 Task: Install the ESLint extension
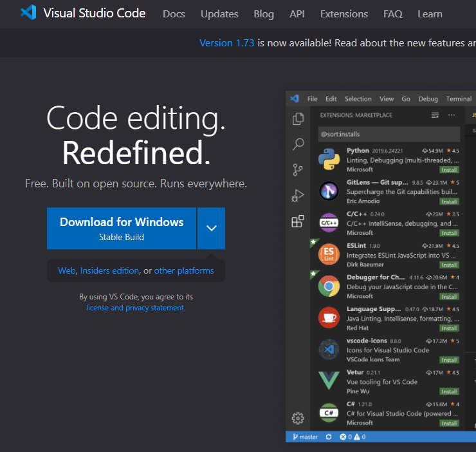(x=449, y=265)
